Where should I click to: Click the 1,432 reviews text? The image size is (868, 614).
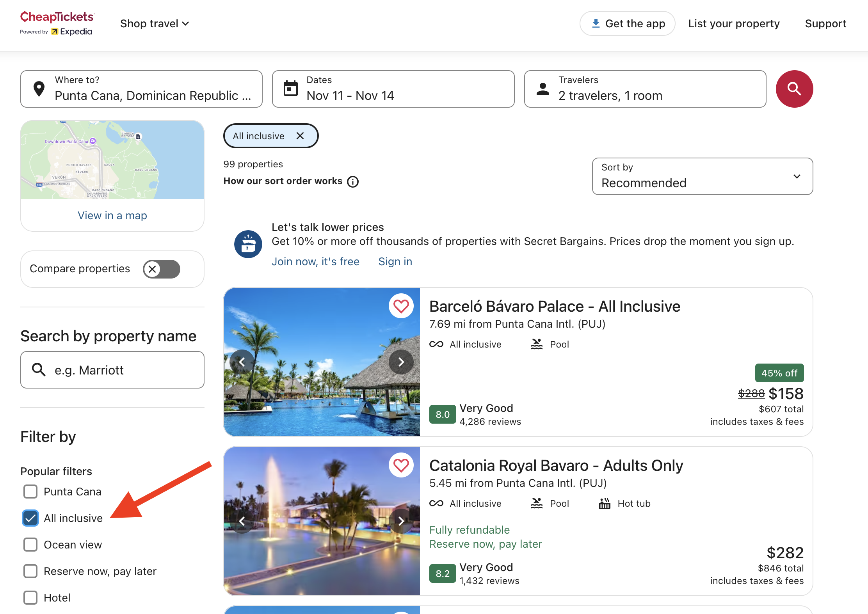point(489,581)
